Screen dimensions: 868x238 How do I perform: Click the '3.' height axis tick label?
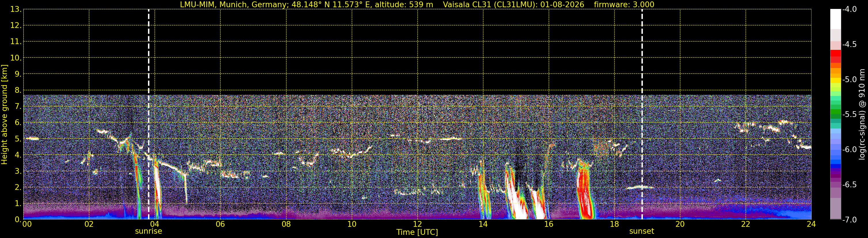pyautogui.click(x=18, y=171)
